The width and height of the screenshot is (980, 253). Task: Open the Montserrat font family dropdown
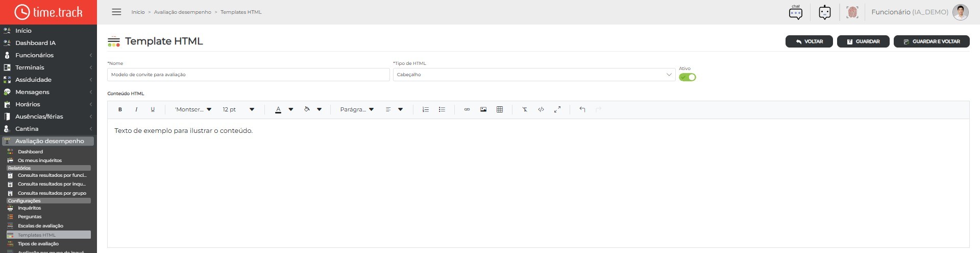point(193,109)
